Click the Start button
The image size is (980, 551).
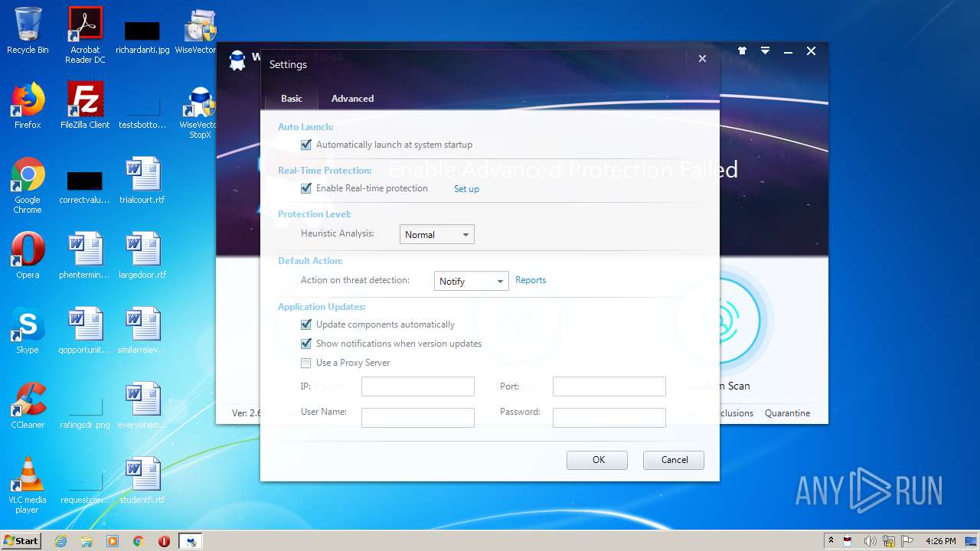pos(21,541)
